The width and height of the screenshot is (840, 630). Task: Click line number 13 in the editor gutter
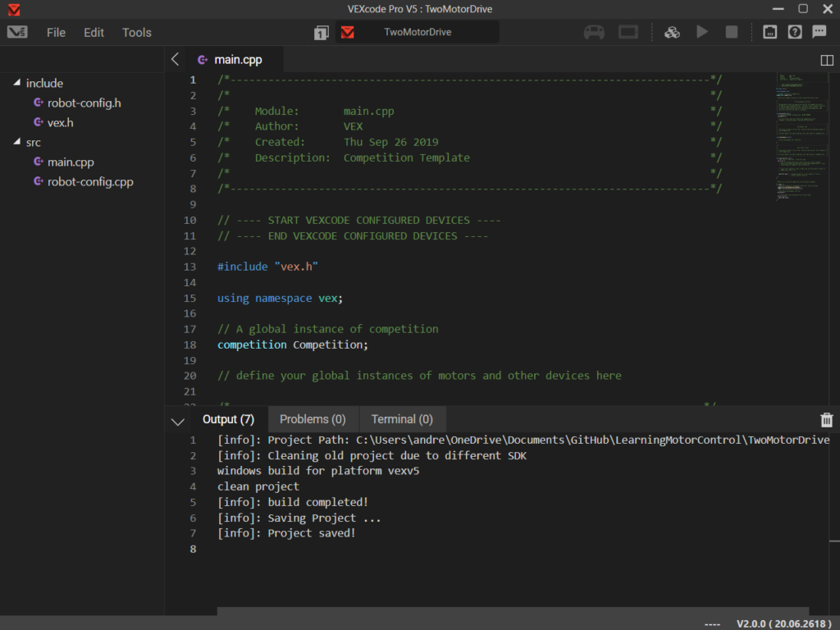[189, 267]
